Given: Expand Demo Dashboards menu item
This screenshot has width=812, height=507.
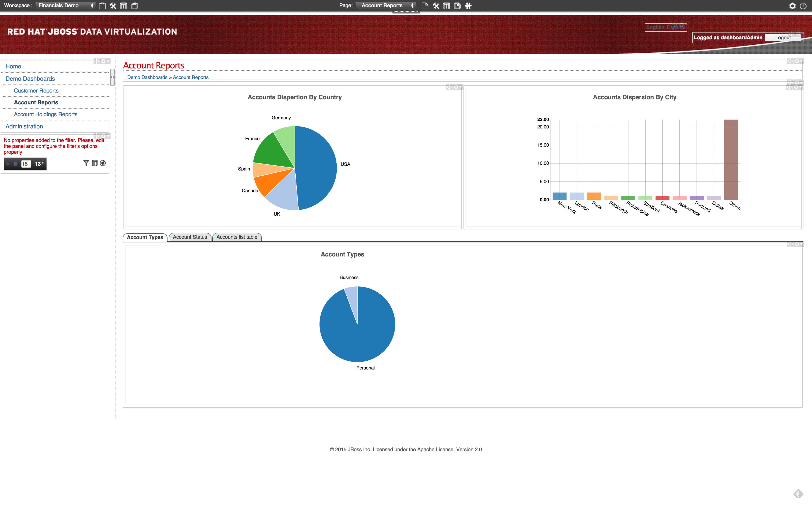Looking at the screenshot, I should (30, 78).
